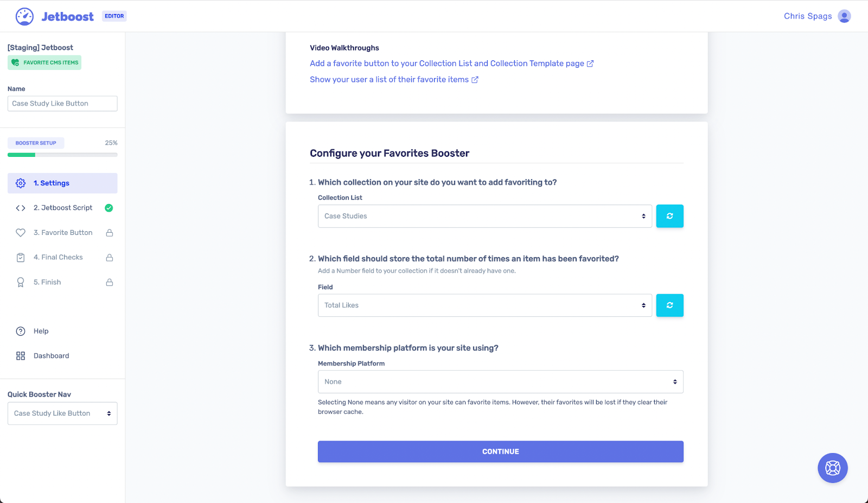Select the Jetboost Script code icon
This screenshot has width=868, height=503.
pos(20,208)
